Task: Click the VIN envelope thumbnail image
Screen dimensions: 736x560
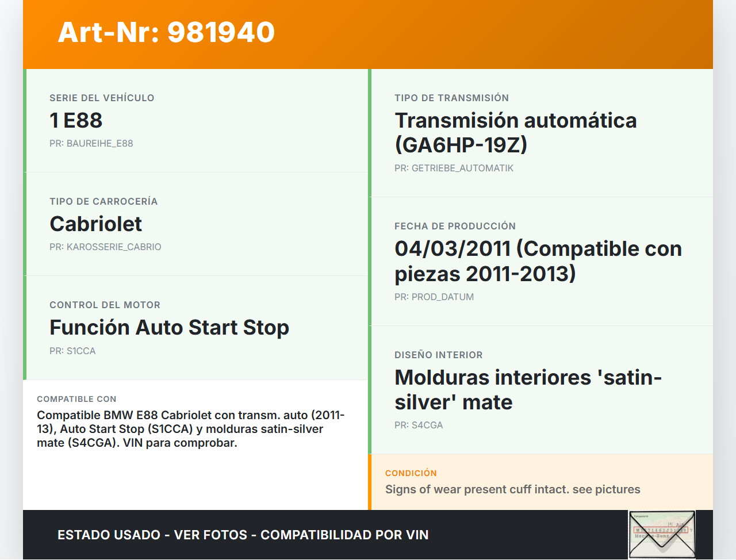Action: point(662,534)
